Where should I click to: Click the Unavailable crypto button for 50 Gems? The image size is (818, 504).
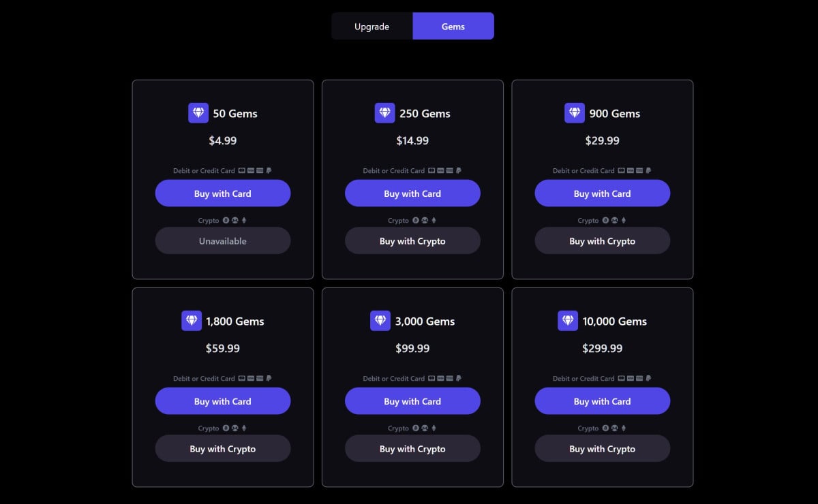(223, 241)
